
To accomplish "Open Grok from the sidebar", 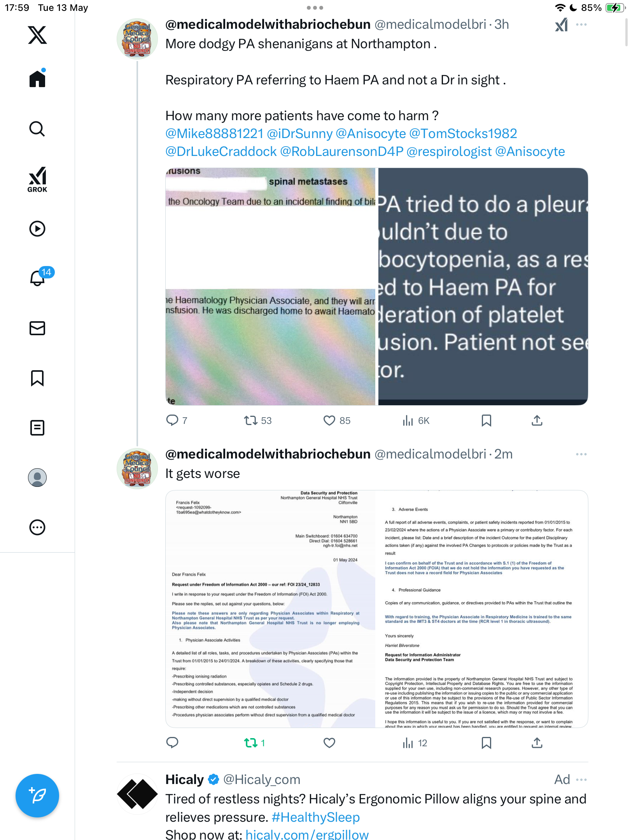I will click(37, 179).
